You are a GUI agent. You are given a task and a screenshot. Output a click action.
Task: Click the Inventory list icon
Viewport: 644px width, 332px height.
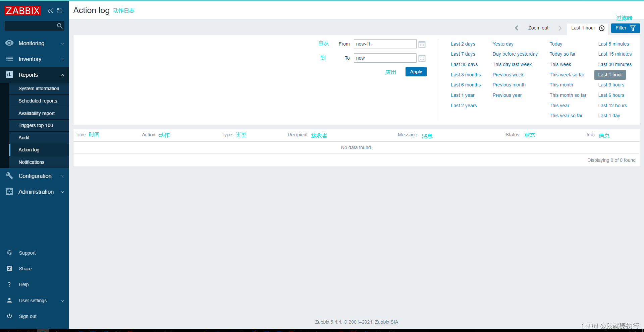pos(9,59)
